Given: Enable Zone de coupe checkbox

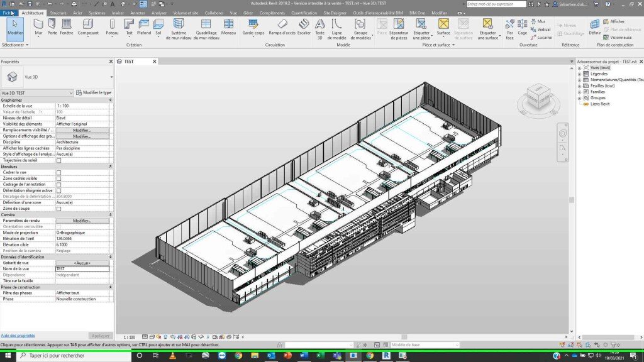Looking at the screenshot, I should (x=58, y=209).
